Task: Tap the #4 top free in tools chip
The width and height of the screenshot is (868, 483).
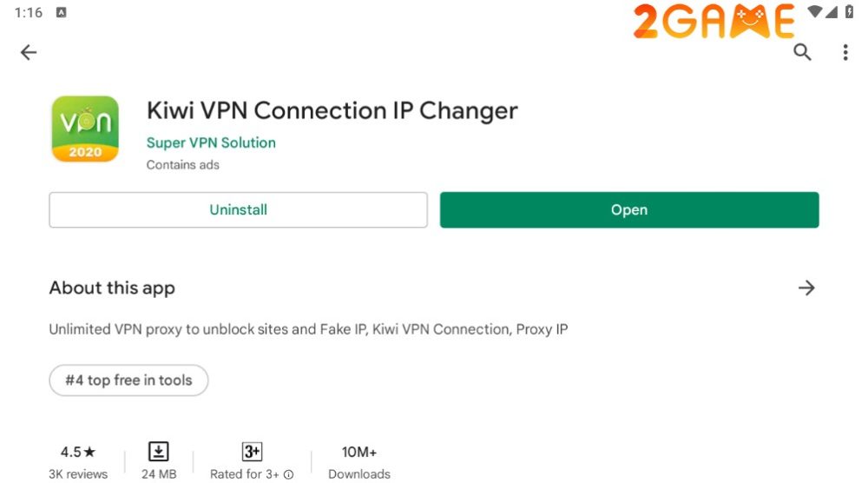Action: coord(128,380)
